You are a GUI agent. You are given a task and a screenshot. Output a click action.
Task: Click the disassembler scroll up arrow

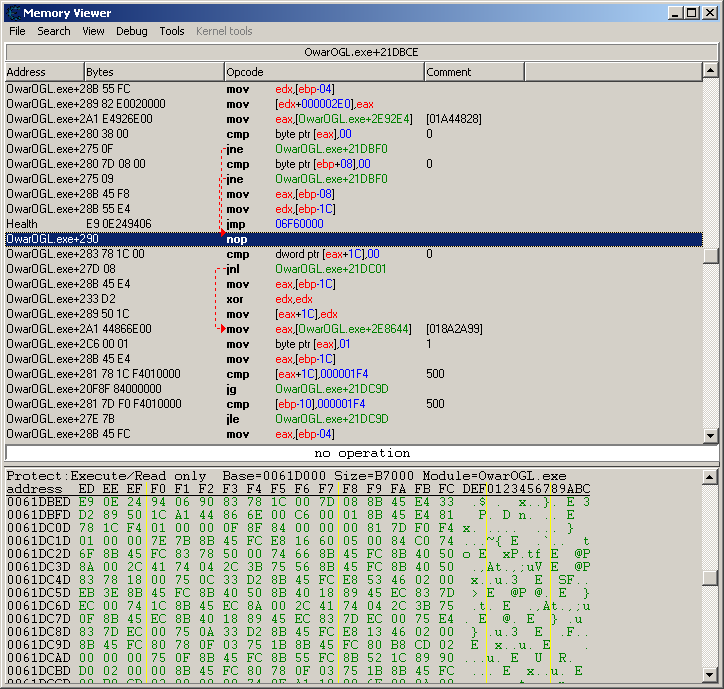point(710,72)
